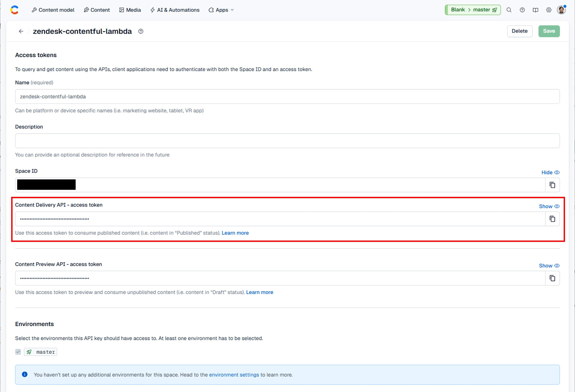Show the Content Preview API token
Viewport: 575px width, 392px height.
[x=549, y=266]
